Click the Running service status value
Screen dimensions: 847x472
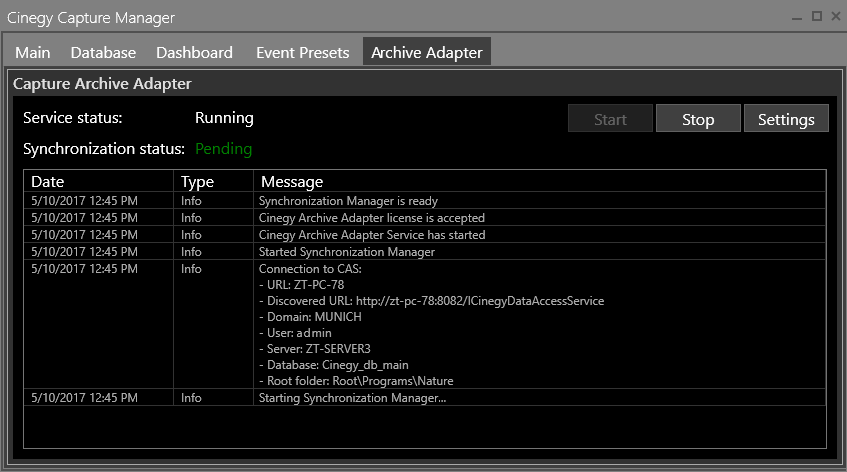[x=224, y=118]
